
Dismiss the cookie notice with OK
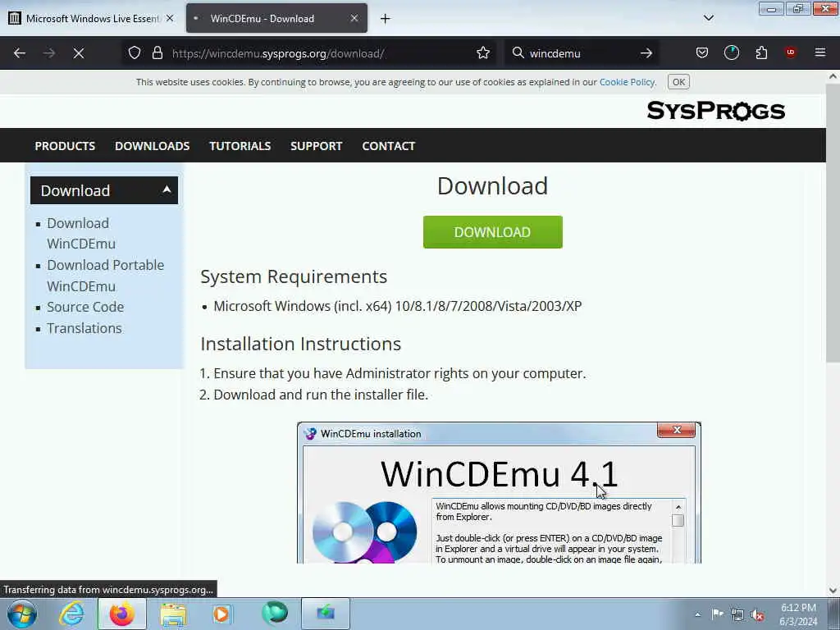pos(678,82)
